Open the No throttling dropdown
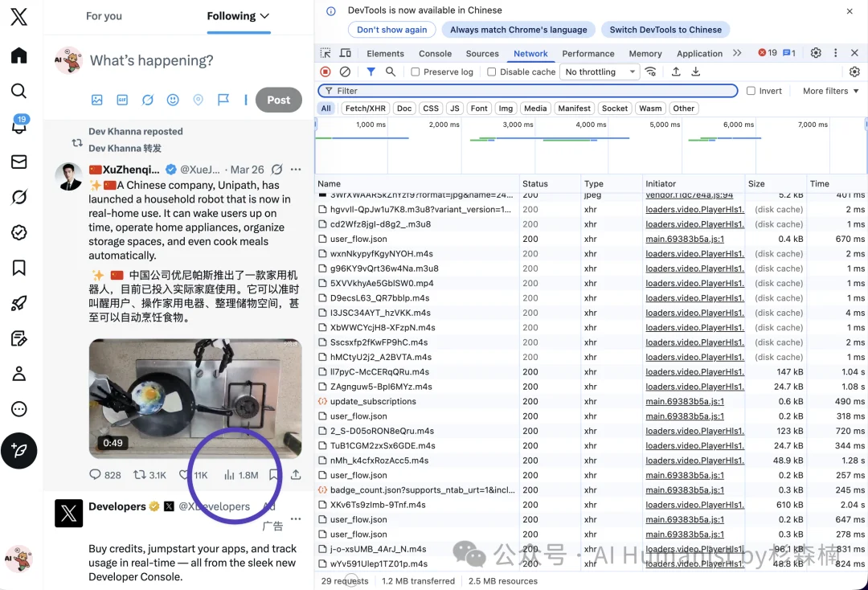This screenshot has height=590, width=868. tap(600, 72)
